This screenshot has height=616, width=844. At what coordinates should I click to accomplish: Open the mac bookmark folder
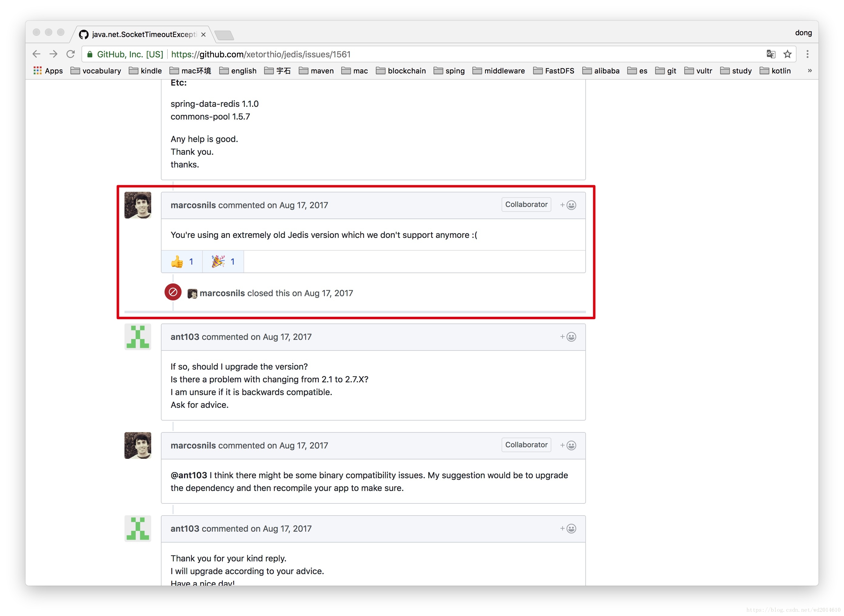pos(355,71)
